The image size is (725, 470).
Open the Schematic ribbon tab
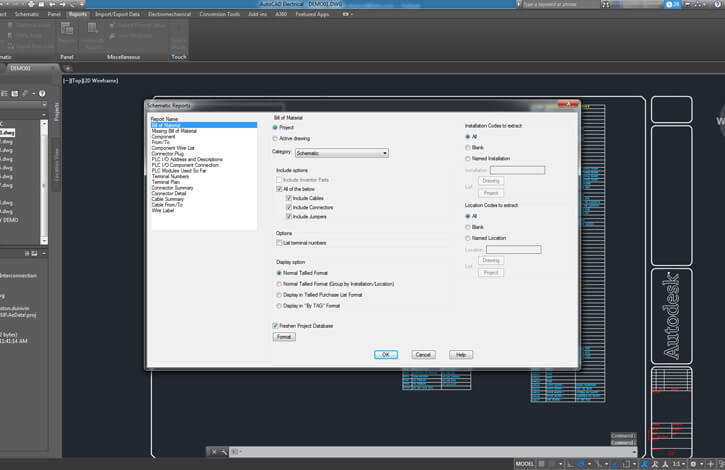click(27, 14)
